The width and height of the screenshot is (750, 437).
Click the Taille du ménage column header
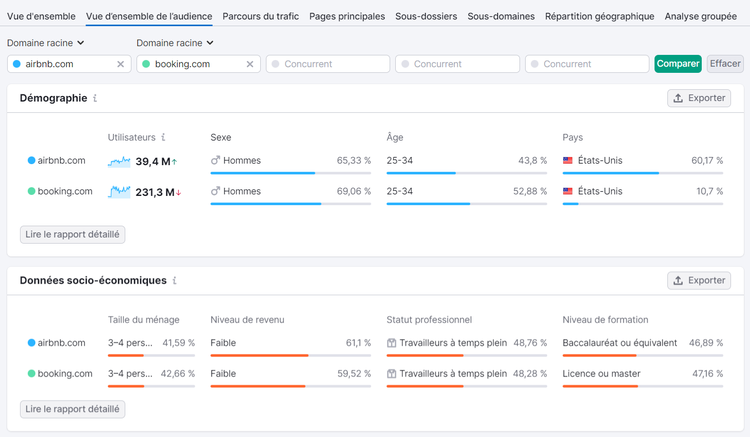click(143, 320)
